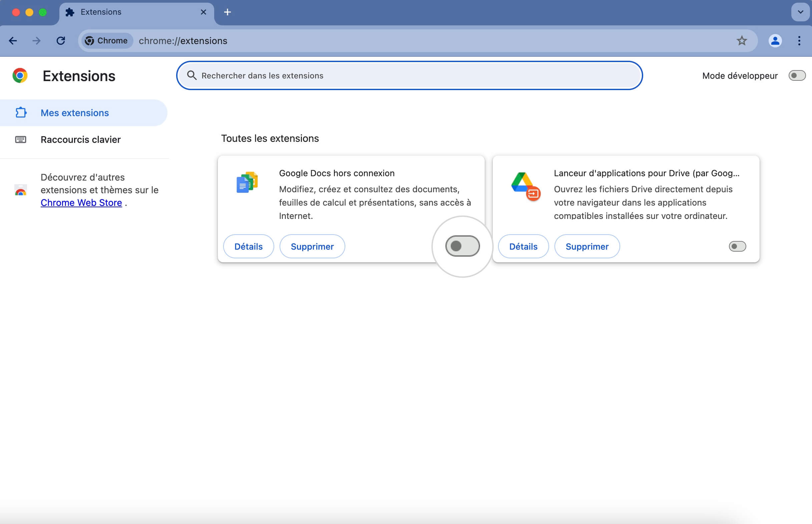This screenshot has width=812, height=524.
Task: Click the chrome://extensions address bar
Action: pyautogui.click(x=418, y=41)
